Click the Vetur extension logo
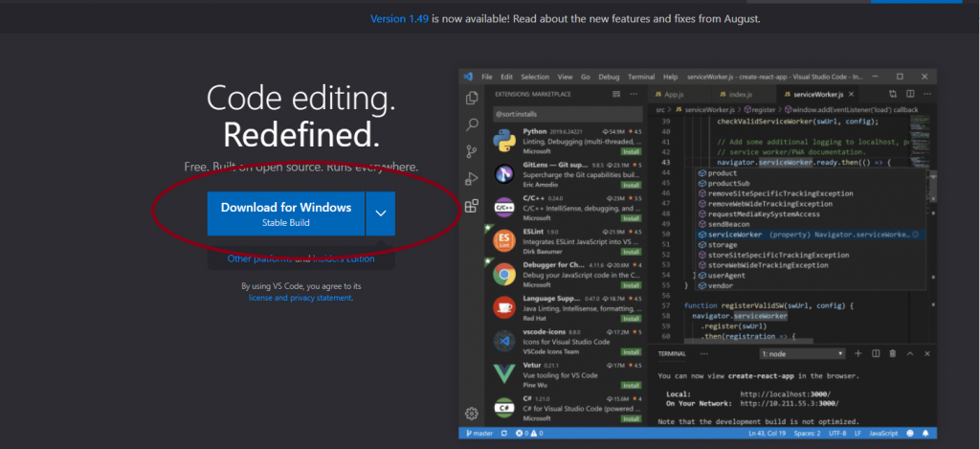 (503, 374)
